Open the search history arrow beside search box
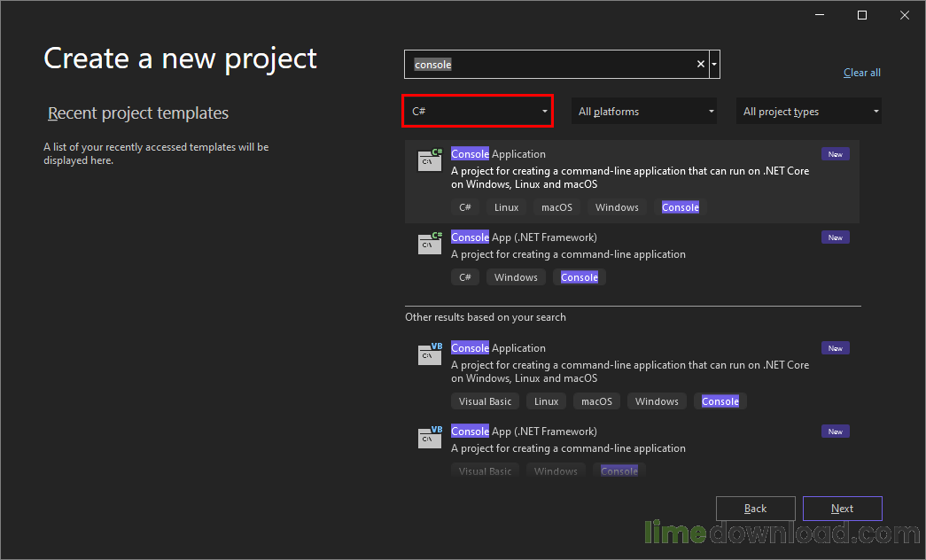926x560 pixels. [x=713, y=64]
